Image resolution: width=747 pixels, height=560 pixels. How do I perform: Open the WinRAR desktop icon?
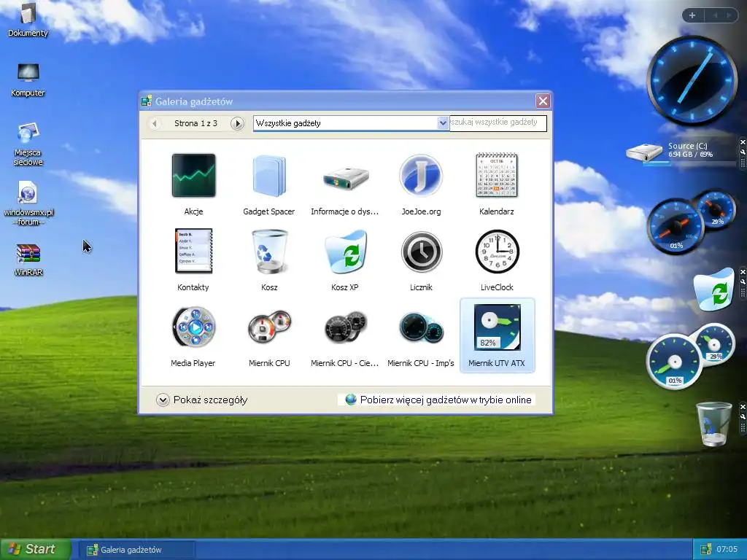click(28, 260)
